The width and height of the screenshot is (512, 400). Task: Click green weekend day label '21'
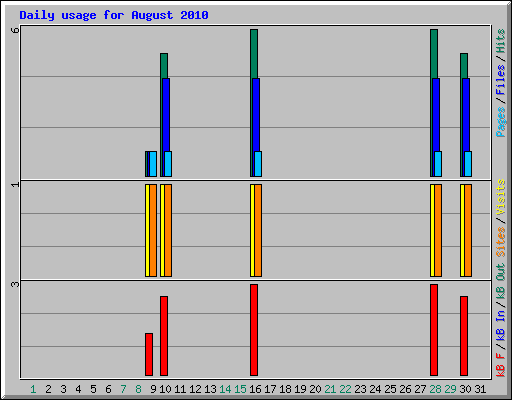330,389
